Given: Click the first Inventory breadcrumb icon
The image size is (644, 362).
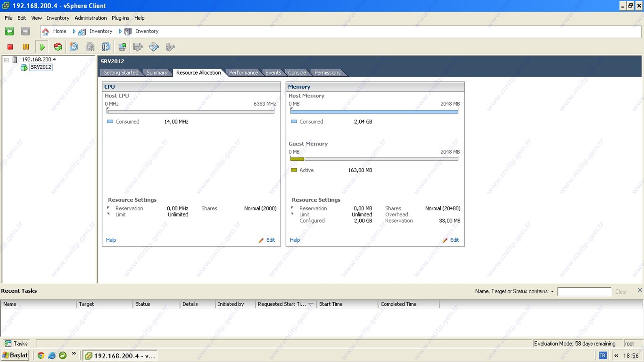Looking at the screenshot, I should [82, 32].
